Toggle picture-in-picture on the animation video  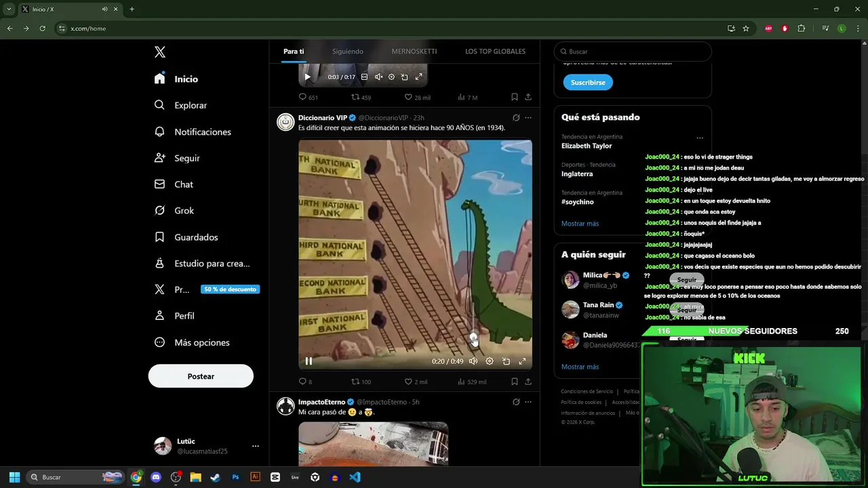click(506, 361)
